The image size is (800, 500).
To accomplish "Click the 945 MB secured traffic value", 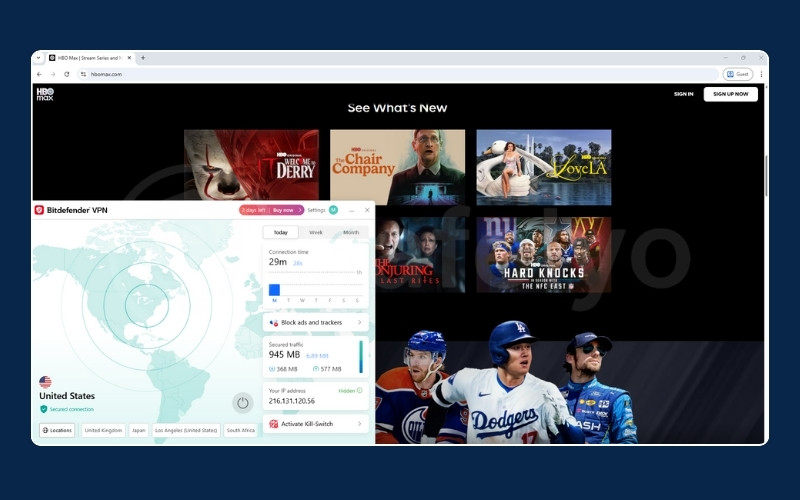I will [x=284, y=355].
